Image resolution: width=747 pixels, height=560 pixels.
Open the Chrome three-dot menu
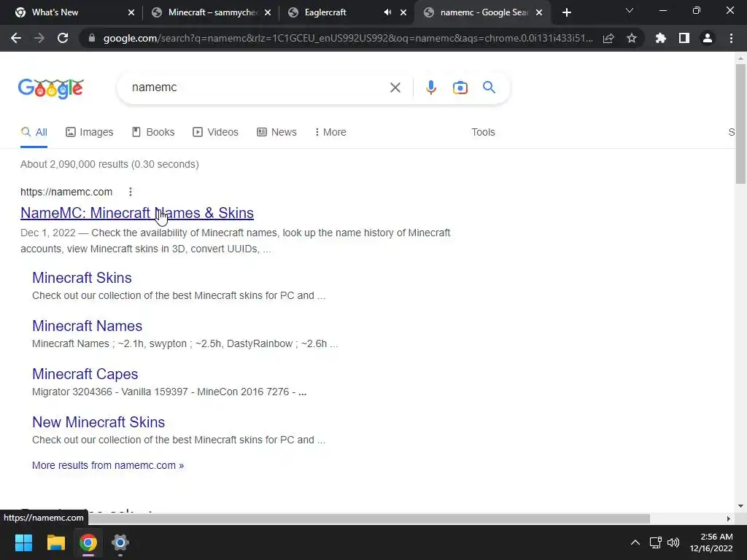tap(731, 38)
